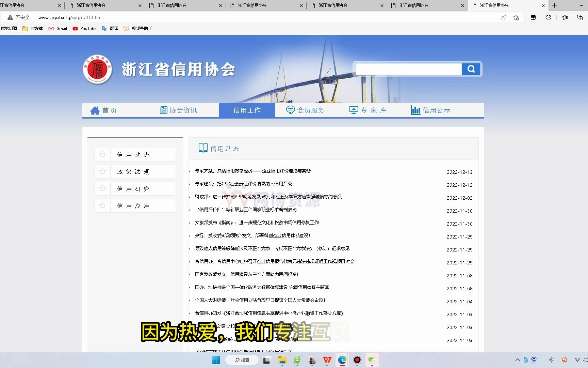Click the monitor icon beside 专家库
Image resolution: width=588 pixels, height=368 pixels.
coord(354,109)
